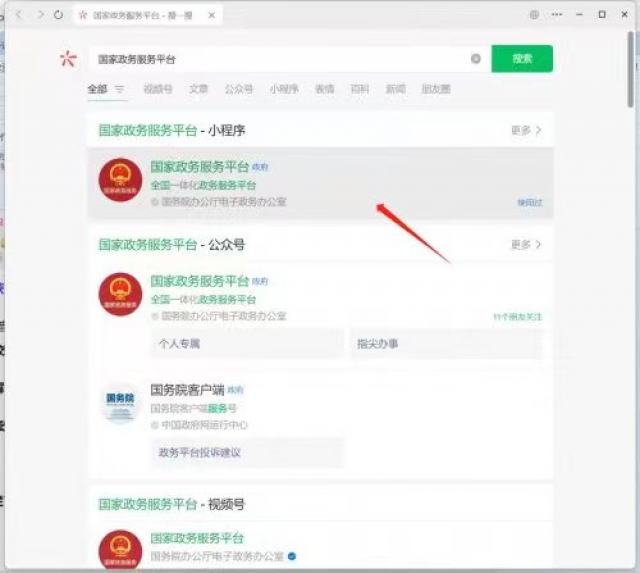The width and height of the screenshot is (640, 573).
Task: Clear the search box with the X icon
Action: tap(476, 59)
